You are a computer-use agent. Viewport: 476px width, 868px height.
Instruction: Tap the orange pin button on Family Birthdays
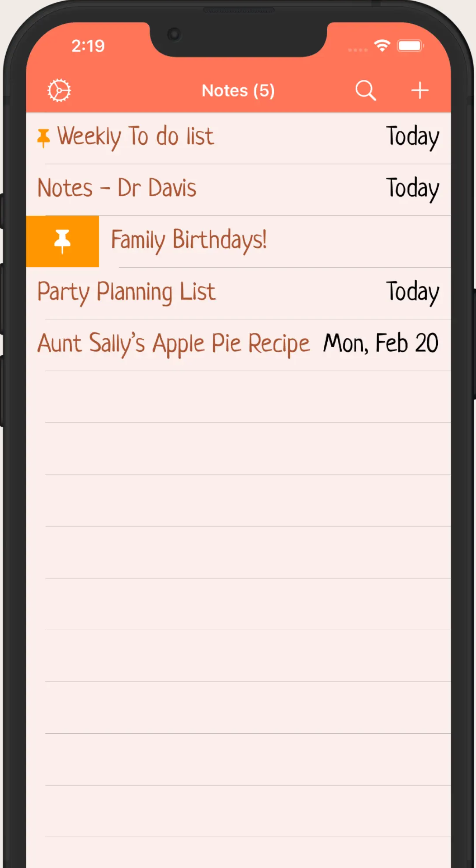[x=63, y=240]
